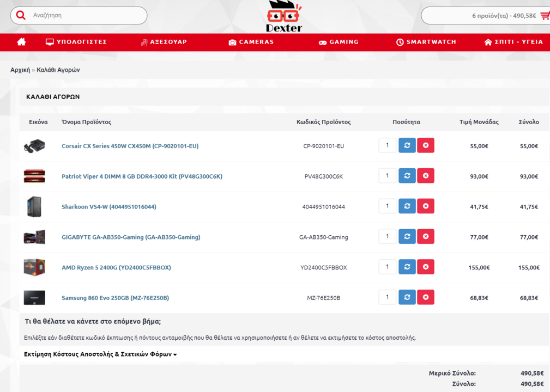The width and height of the screenshot is (550, 392).
Task: Click product code 4044951016044 in code column
Action: (x=323, y=207)
